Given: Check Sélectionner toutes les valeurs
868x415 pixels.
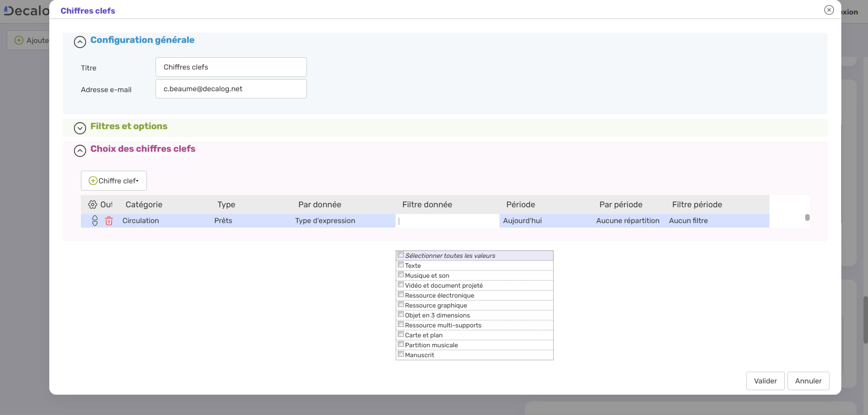Looking at the screenshot, I should (401, 255).
